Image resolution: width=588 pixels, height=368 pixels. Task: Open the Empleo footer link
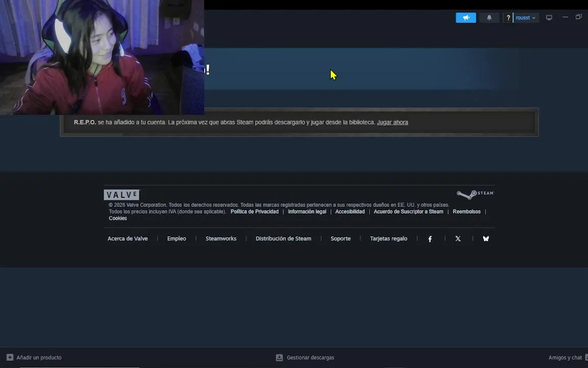click(177, 239)
